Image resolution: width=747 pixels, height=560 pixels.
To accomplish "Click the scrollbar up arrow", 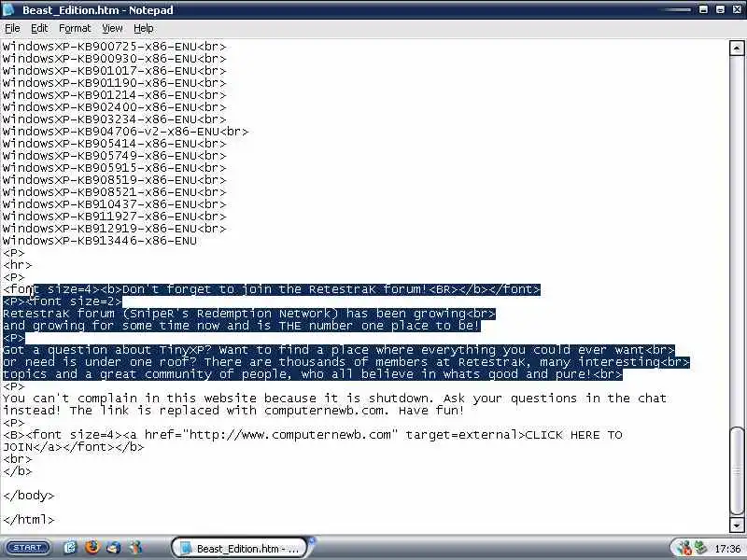I will (737, 49).
